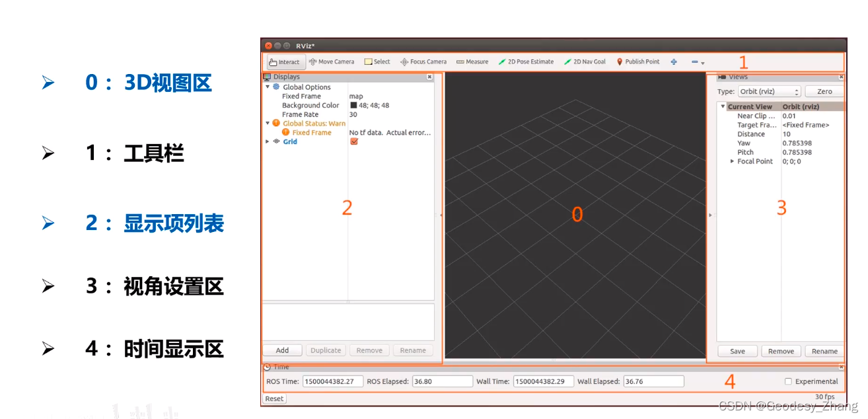The width and height of the screenshot is (868, 419).
Task: Click the Wall Elapsed input field
Action: pyautogui.click(x=653, y=381)
